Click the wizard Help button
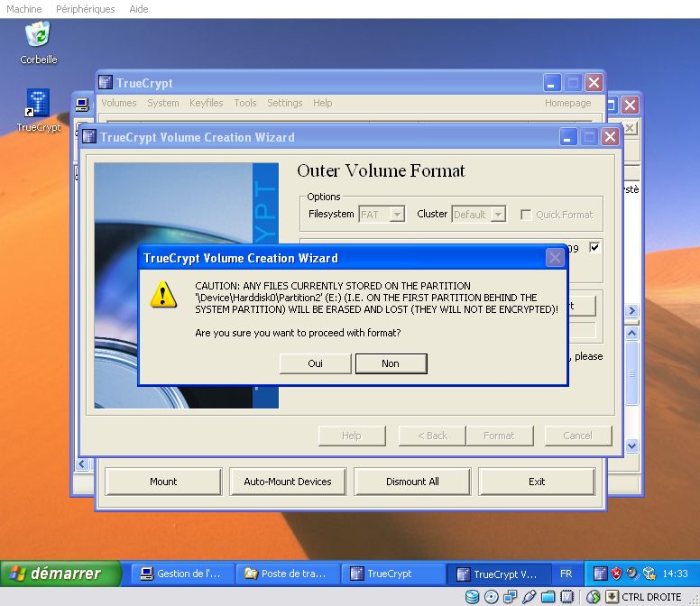Image resolution: width=700 pixels, height=606 pixels. pos(352,436)
